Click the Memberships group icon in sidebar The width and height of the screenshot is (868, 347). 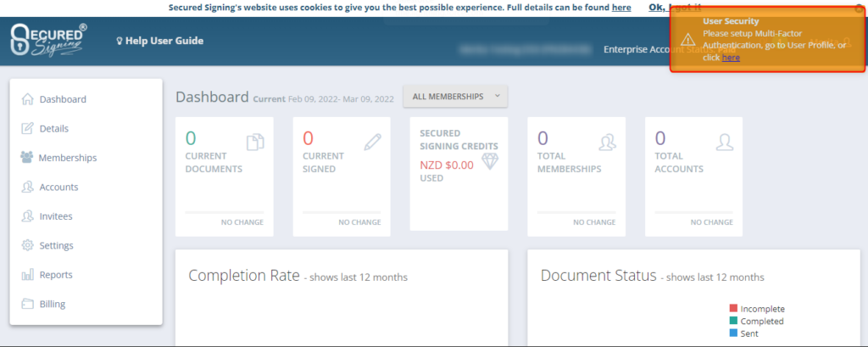tap(26, 158)
